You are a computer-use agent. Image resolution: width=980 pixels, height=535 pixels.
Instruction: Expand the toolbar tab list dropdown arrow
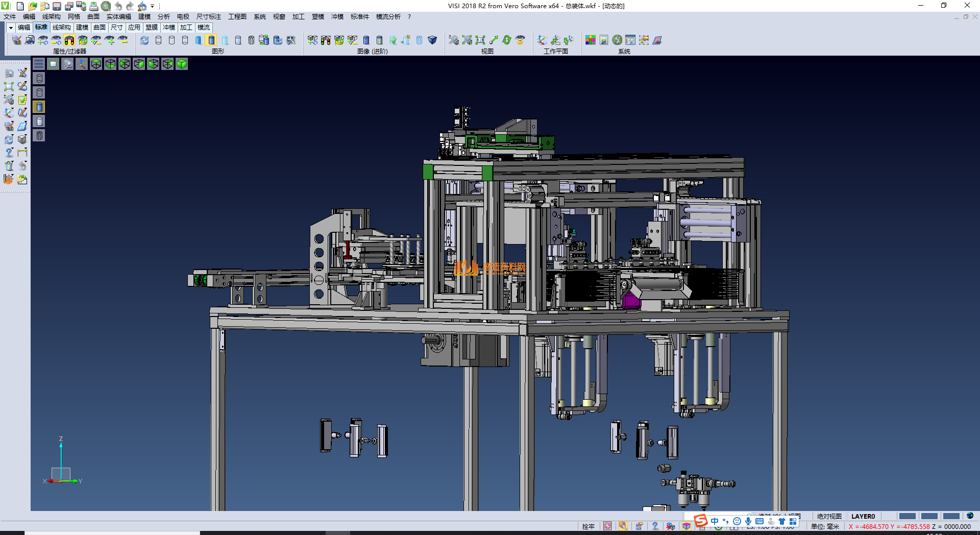pos(10,28)
